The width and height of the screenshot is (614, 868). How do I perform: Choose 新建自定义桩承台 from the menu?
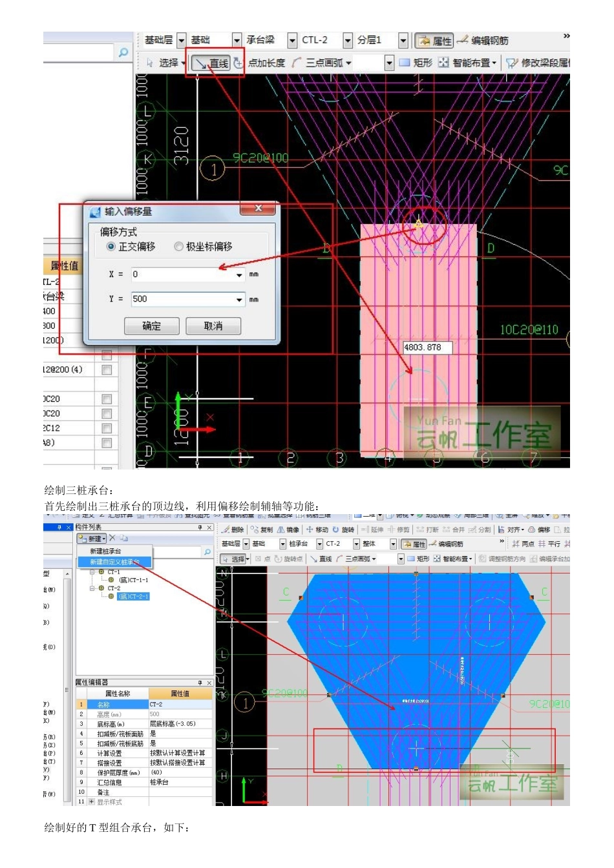point(114,562)
